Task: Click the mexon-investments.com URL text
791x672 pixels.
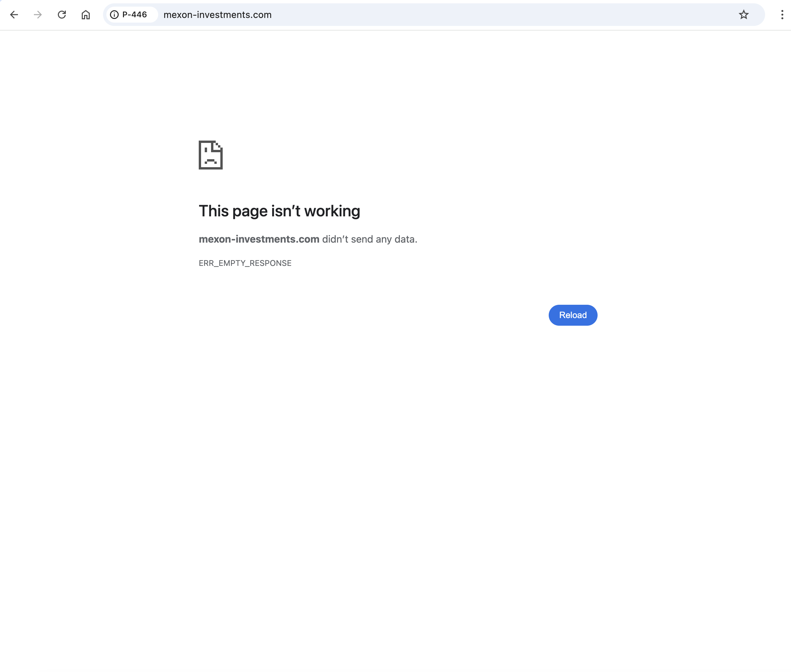Action: pyautogui.click(x=217, y=15)
